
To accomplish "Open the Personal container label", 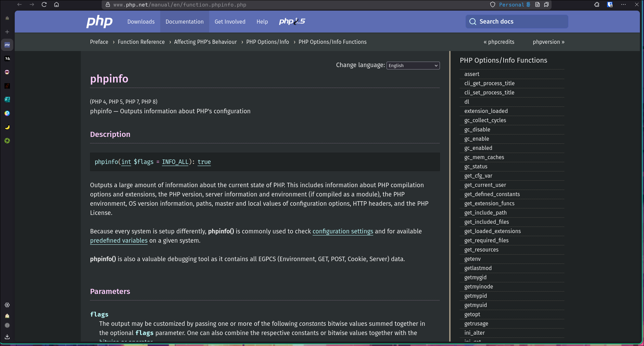I will [515, 4].
